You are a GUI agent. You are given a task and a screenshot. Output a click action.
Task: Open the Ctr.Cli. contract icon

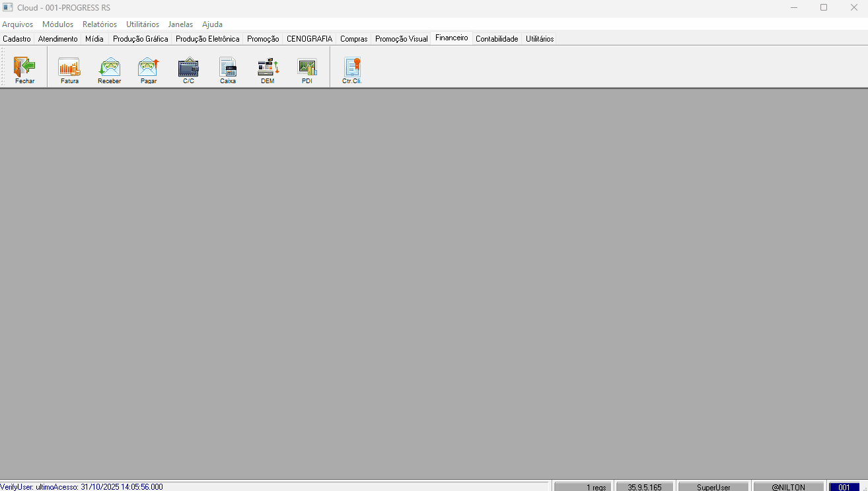coord(352,68)
